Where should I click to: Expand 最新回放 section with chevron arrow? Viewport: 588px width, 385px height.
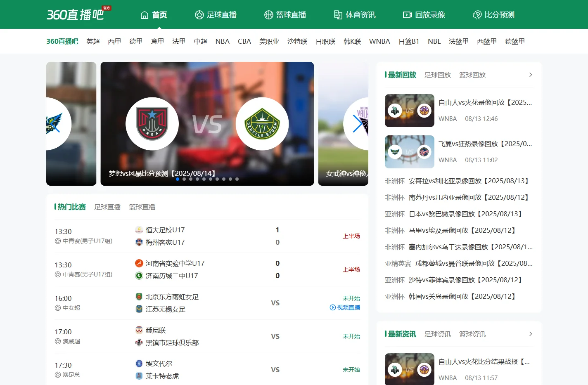pos(531,75)
